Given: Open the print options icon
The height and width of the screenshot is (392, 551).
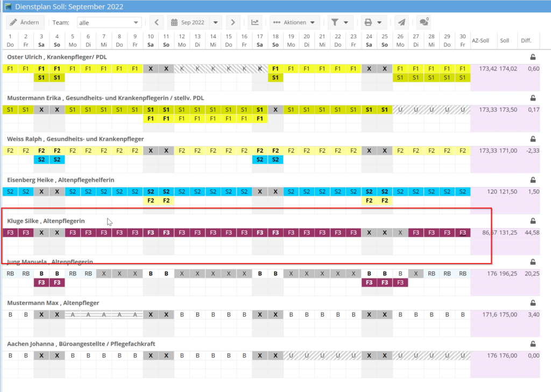Looking at the screenshot, I should [373, 23].
